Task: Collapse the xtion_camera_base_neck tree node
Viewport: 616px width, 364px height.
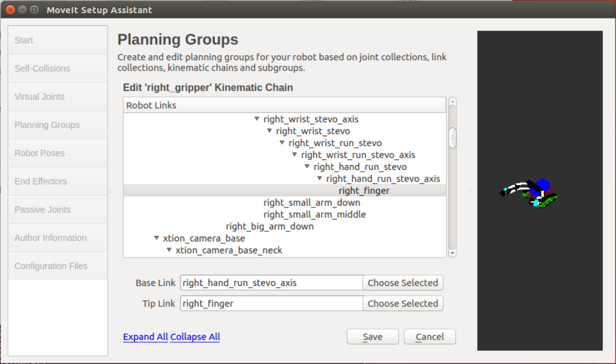Action: pos(169,250)
